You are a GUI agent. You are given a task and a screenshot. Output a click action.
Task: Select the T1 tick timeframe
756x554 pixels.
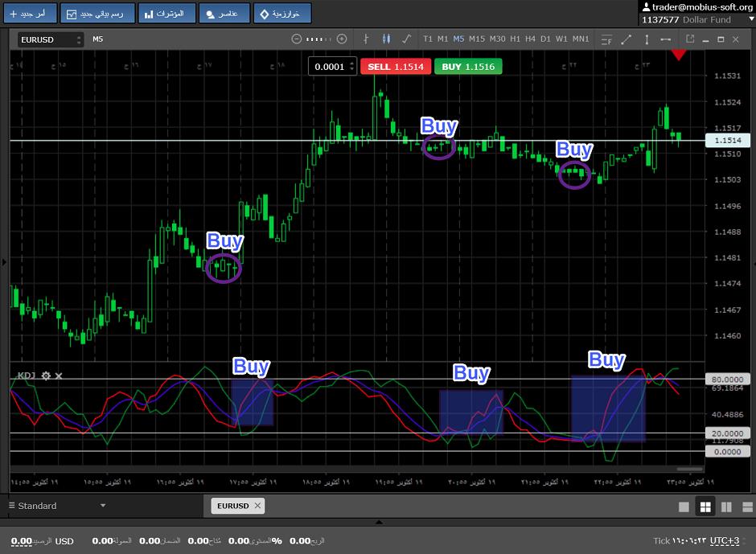click(x=428, y=39)
